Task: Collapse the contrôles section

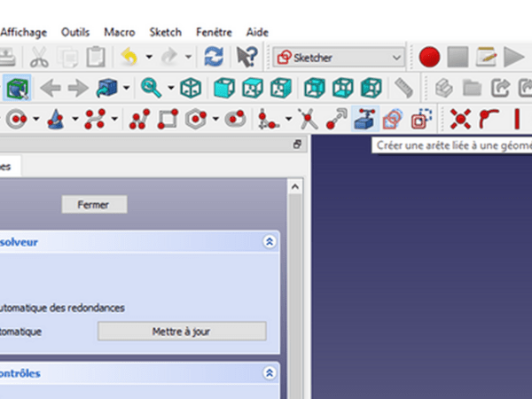Action: (270, 374)
